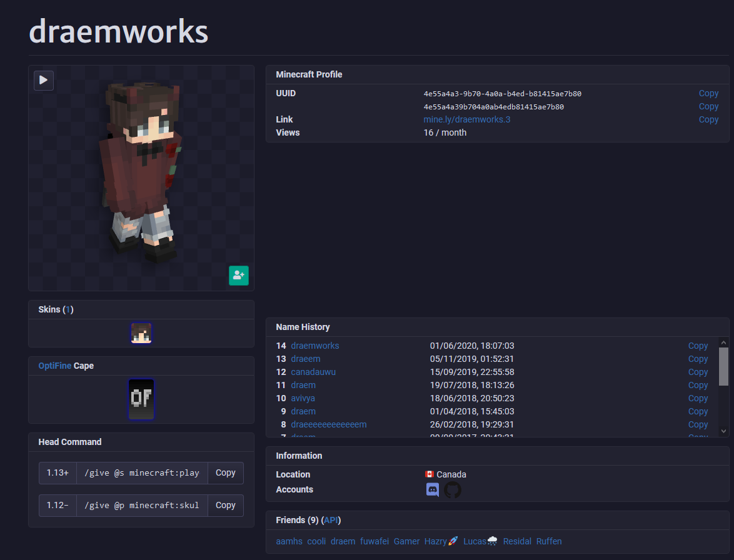The height and width of the screenshot is (560, 734).
Task: Click the undashed UUID text
Action: click(x=494, y=107)
